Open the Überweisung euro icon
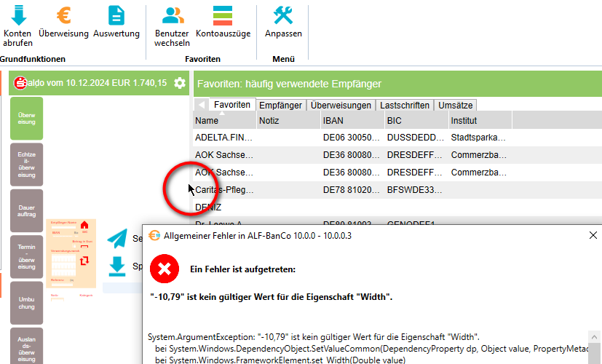Image resolution: width=602 pixels, height=364 pixels. click(x=64, y=15)
